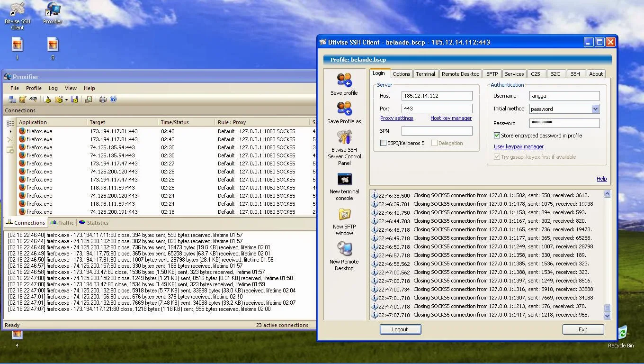The image size is (644, 364).
Task: Toggle the Delegation checkbox
Action: [x=434, y=143]
